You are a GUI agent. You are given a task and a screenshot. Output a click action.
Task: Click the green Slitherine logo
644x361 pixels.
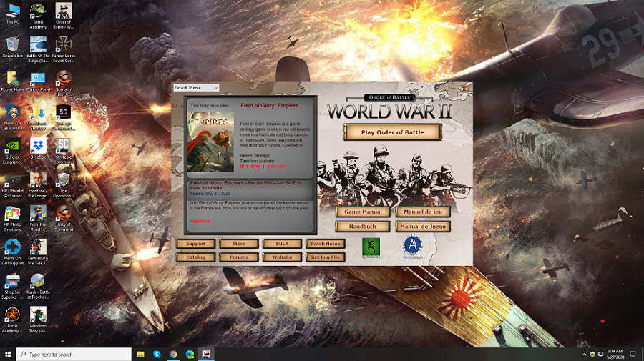(x=371, y=248)
